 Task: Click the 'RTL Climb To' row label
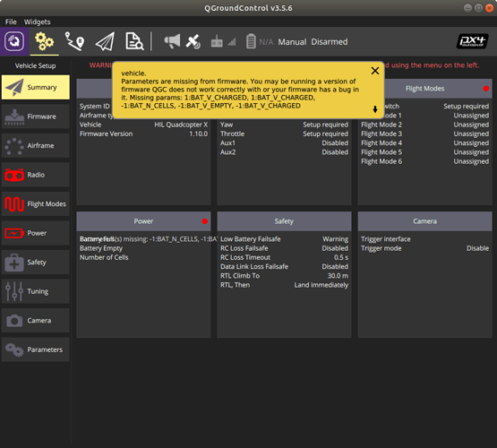(240, 276)
